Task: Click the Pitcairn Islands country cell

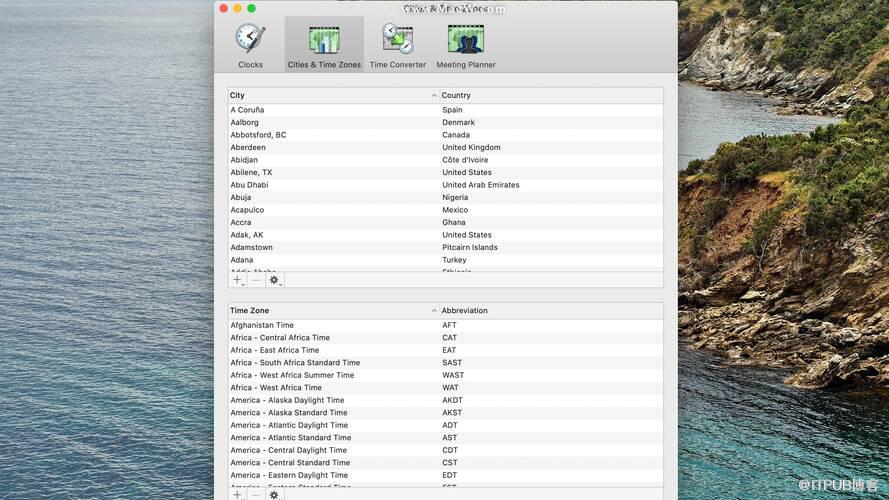Action: (470, 247)
